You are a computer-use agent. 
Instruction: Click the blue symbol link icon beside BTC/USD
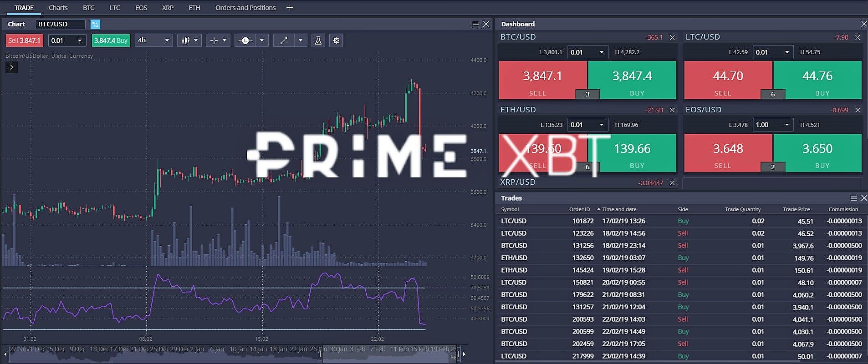pyautogui.click(x=95, y=24)
